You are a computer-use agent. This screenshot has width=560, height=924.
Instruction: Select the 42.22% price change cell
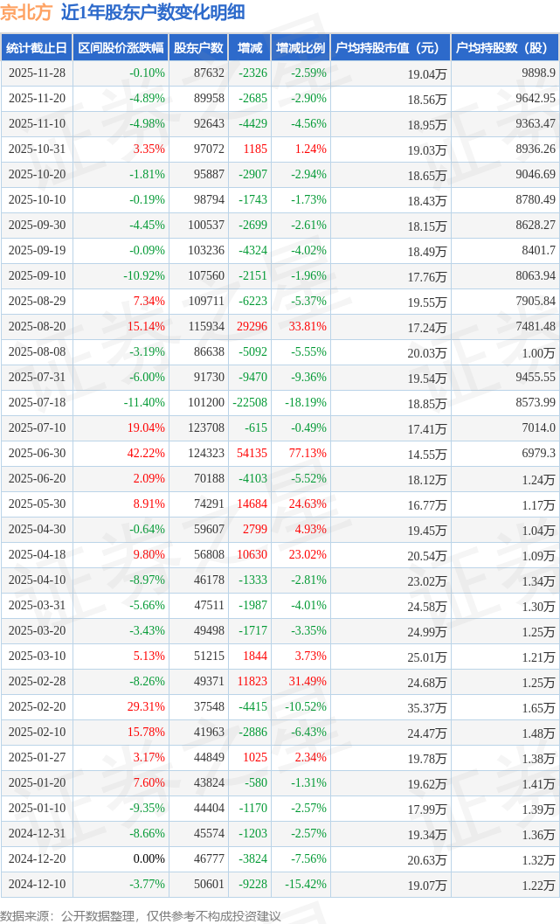(146, 454)
